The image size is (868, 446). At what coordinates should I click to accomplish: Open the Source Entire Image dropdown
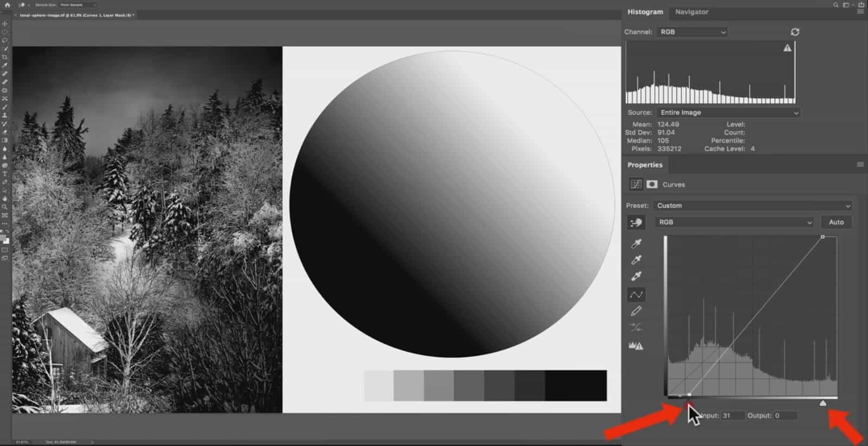[729, 112]
